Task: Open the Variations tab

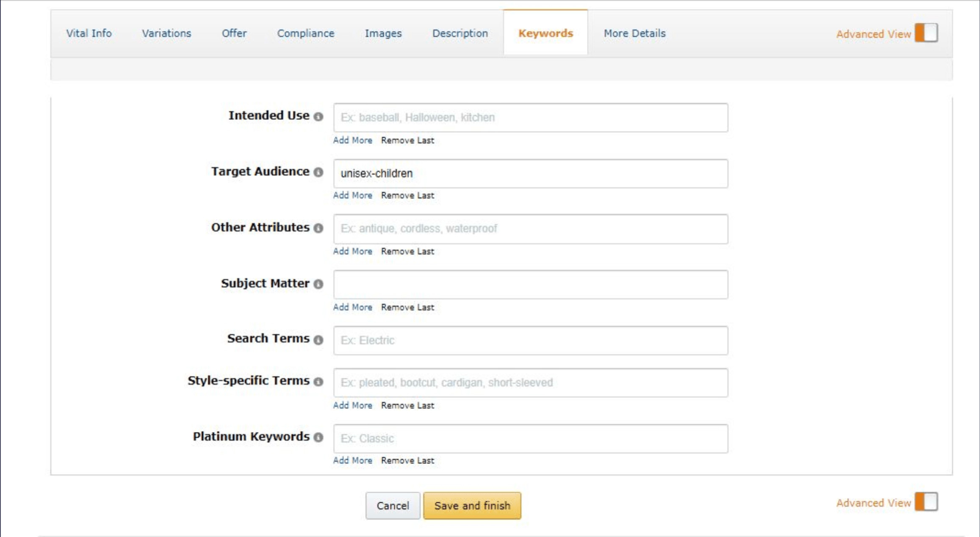Action: point(166,33)
